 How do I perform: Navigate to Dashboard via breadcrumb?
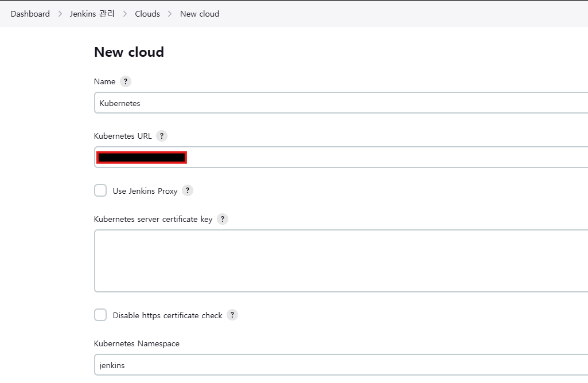point(30,13)
